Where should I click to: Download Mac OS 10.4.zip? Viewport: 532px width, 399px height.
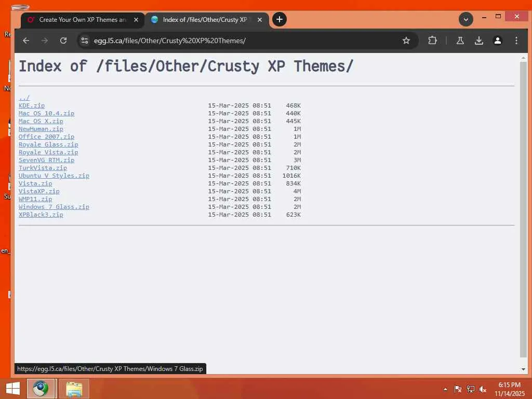click(x=46, y=113)
